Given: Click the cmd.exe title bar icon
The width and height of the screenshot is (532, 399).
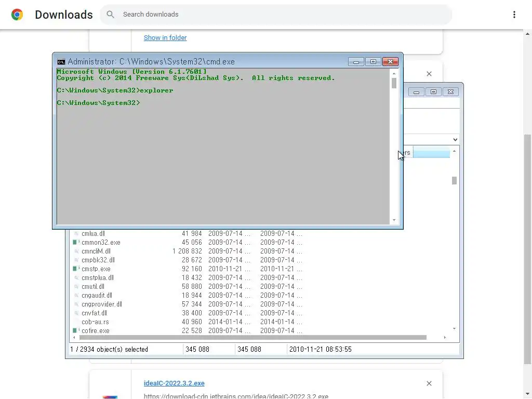Looking at the screenshot, I should point(61,62).
